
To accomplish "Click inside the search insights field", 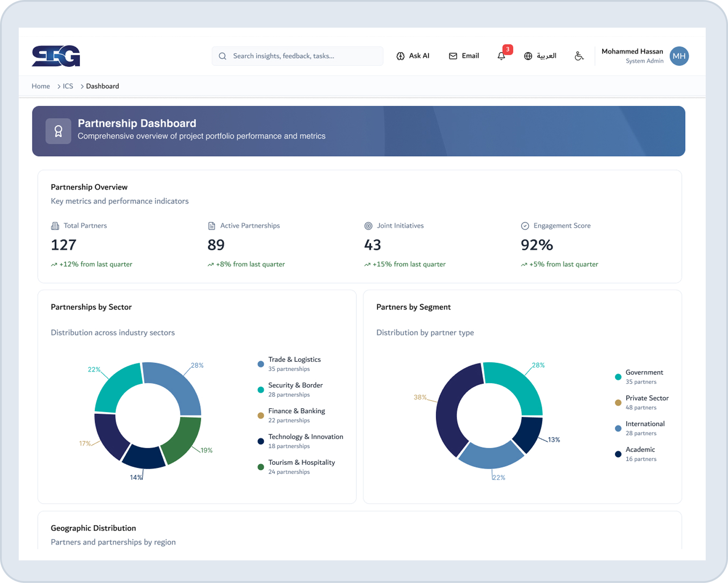I will [297, 56].
